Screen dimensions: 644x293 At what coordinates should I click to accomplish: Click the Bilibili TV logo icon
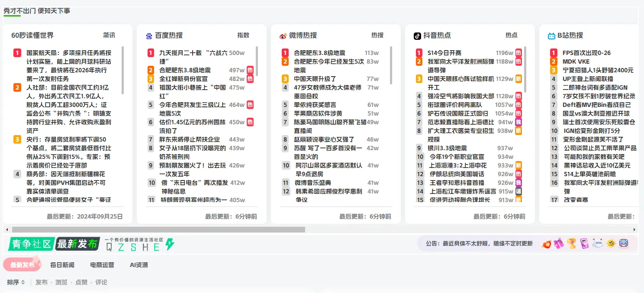coord(551,36)
